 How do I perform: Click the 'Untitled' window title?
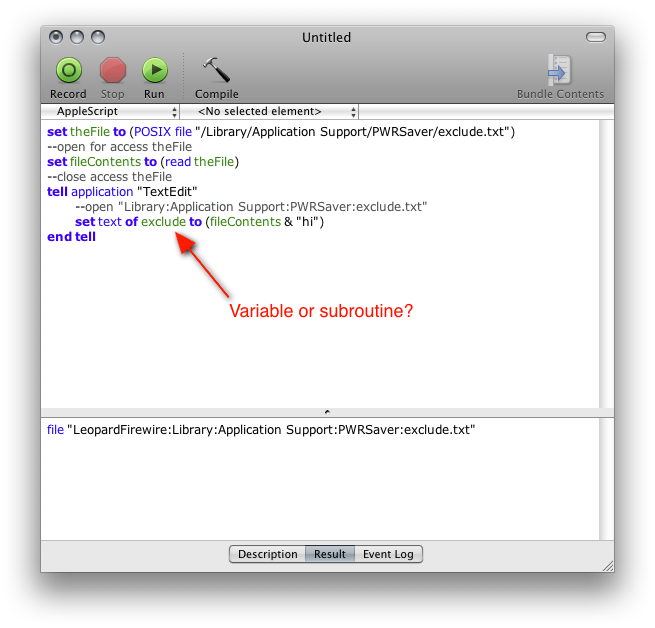(326, 38)
